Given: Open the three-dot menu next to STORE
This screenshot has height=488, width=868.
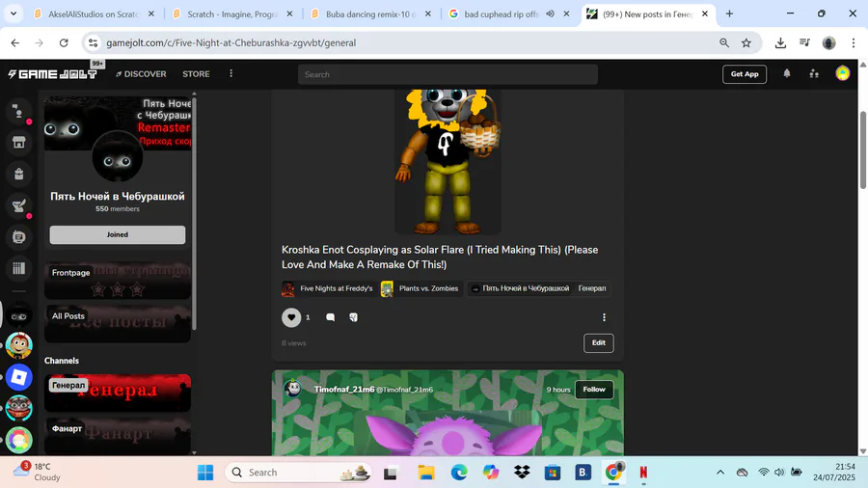Looking at the screenshot, I should tap(231, 73).
